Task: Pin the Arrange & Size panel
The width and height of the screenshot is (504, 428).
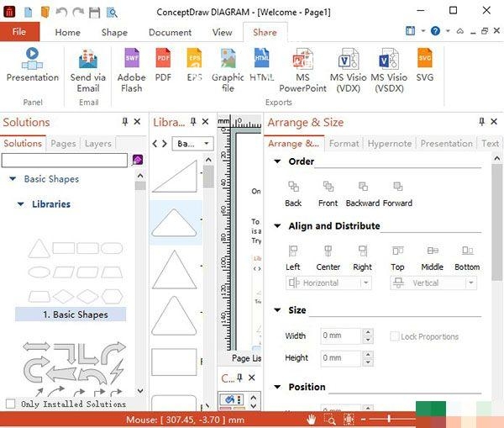Action: (x=481, y=122)
